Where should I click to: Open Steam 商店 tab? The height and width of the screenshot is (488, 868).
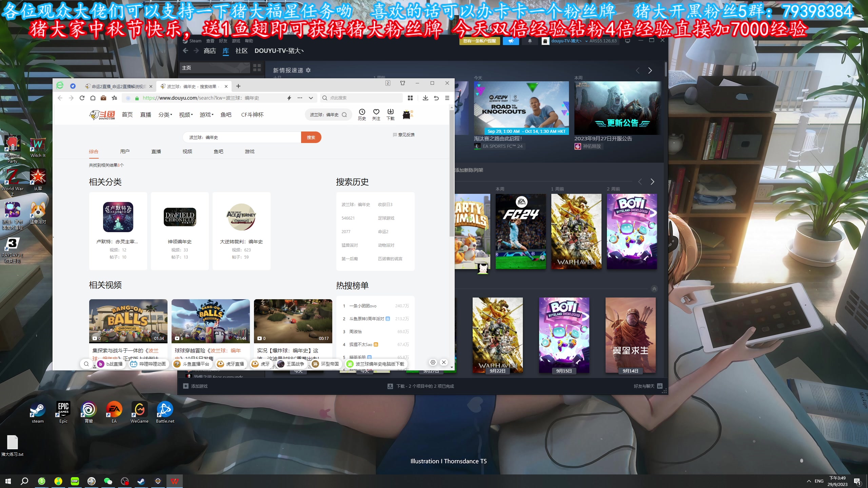point(210,51)
